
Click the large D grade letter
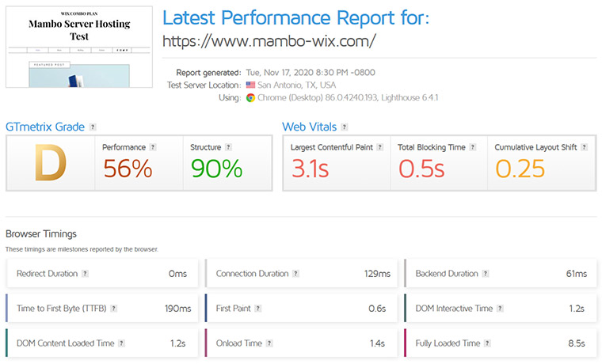tap(50, 163)
